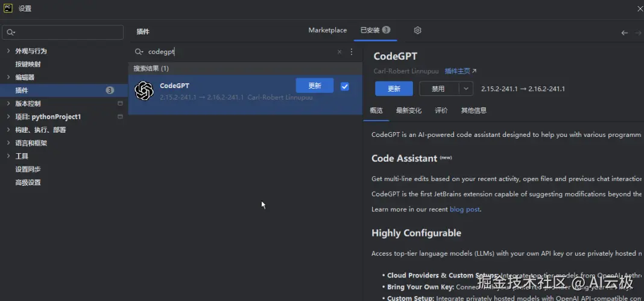Open the plugin search options menu
The image size is (644, 301).
[x=351, y=52]
